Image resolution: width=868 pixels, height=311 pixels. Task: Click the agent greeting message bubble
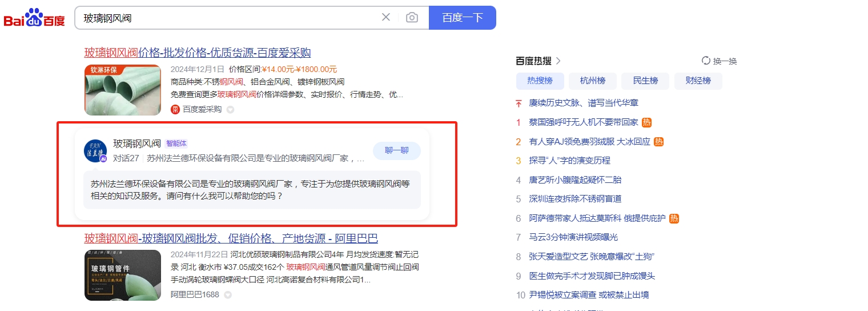(x=252, y=190)
